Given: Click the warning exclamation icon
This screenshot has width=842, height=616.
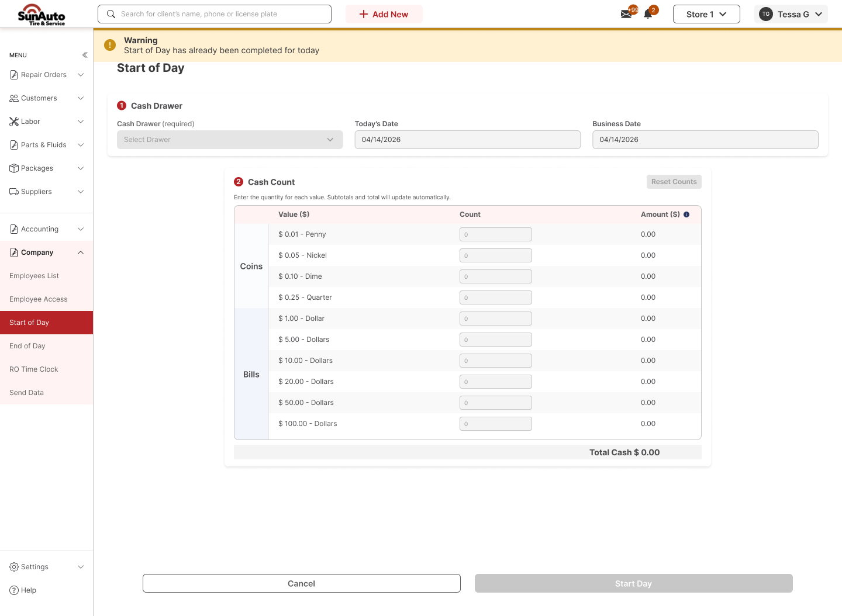Looking at the screenshot, I should point(110,45).
